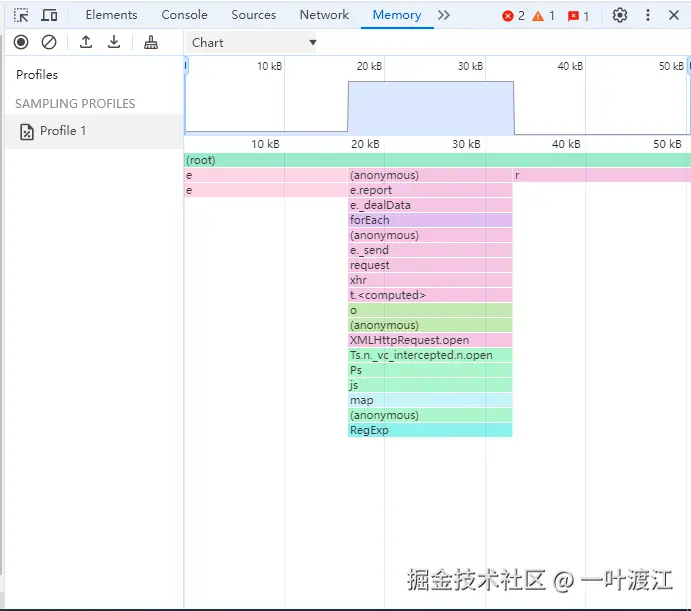Open DevTools settings gear
Screen dimensions: 691x611
(620, 15)
